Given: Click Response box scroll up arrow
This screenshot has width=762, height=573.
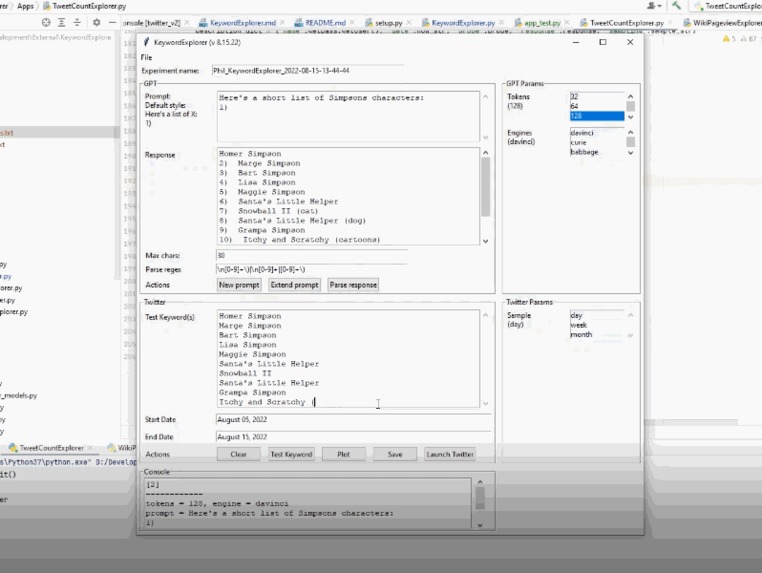Looking at the screenshot, I should point(485,153).
